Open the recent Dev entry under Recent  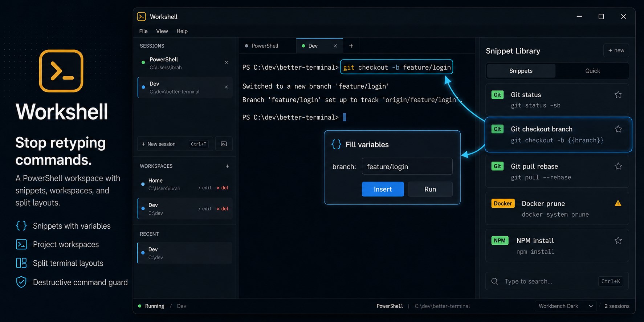coord(185,253)
